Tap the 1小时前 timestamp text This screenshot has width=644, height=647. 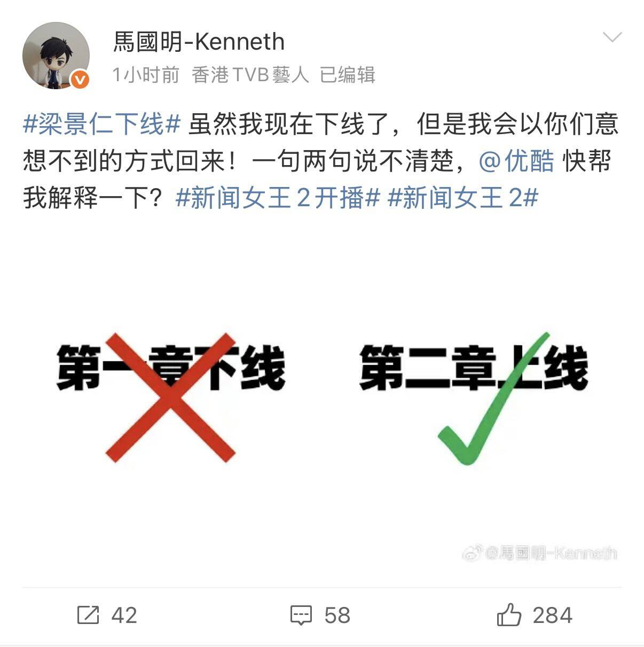click(x=146, y=75)
